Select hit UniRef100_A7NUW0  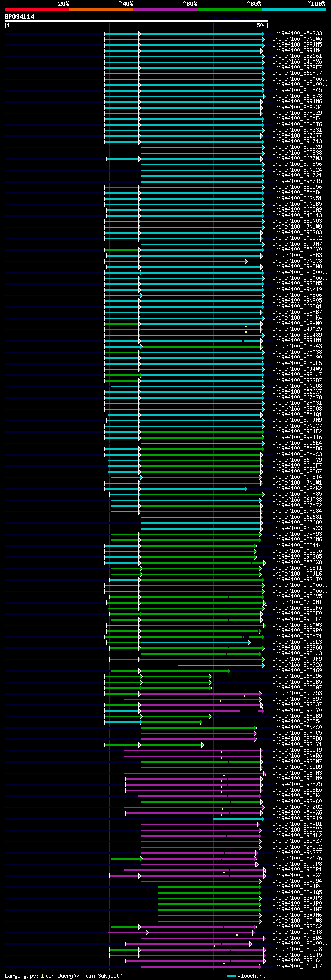[x=297, y=39]
